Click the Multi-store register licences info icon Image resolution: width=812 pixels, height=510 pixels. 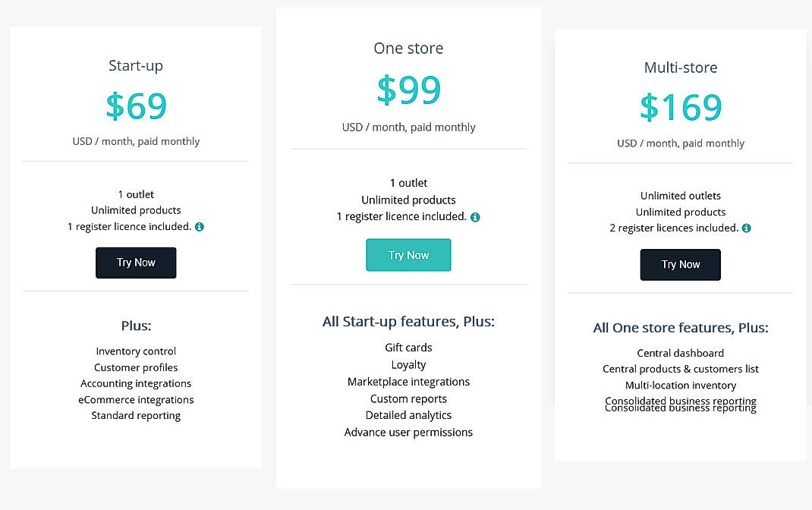[x=746, y=228]
